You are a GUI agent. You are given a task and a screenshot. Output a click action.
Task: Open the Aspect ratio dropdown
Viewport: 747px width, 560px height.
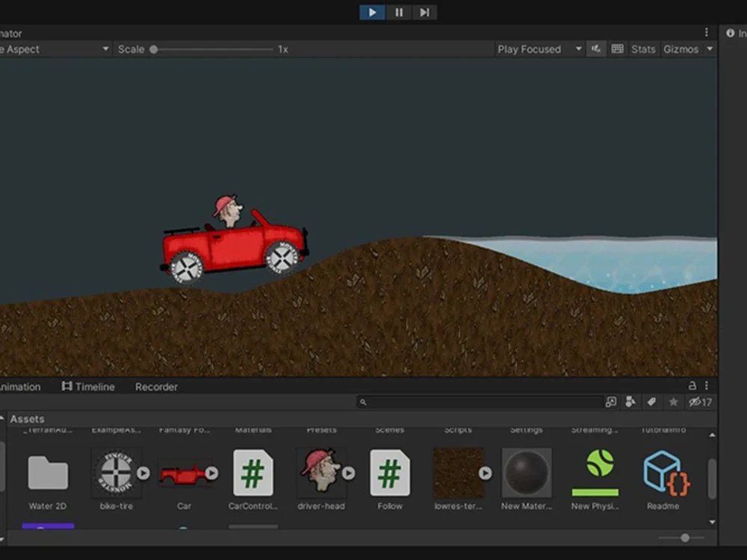55,49
